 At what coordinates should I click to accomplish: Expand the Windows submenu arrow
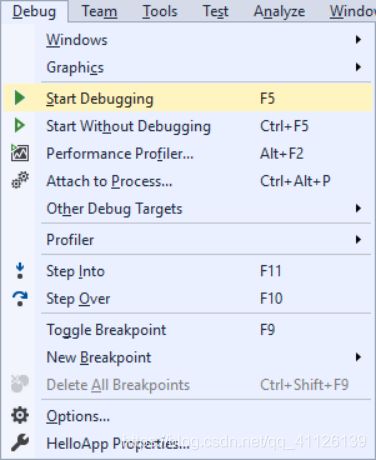click(358, 40)
